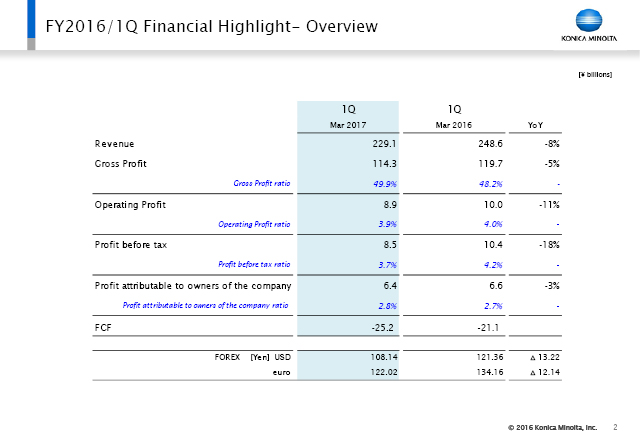Click the [¥ billions] unit note
This screenshot has width=640, height=443.
tap(595, 75)
